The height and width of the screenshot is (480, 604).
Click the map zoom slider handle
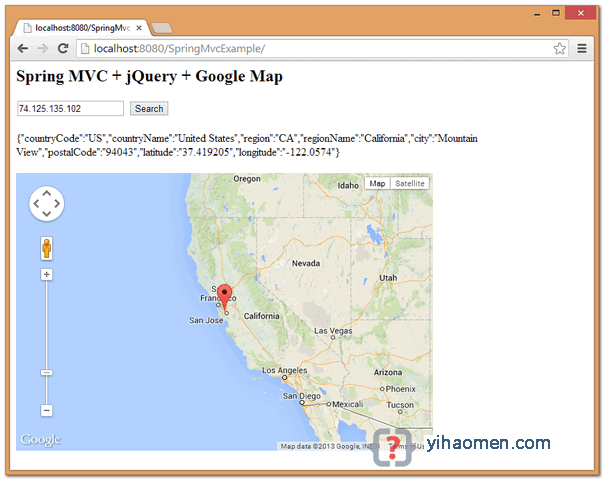point(47,373)
